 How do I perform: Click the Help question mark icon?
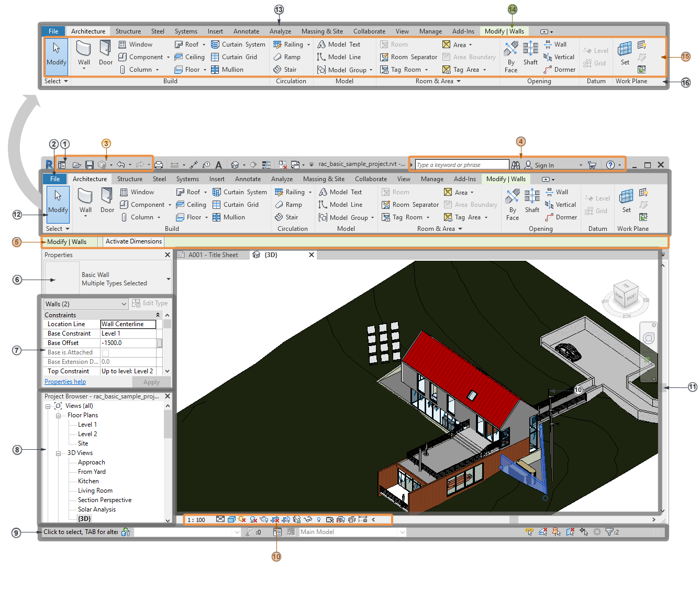pos(610,165)
